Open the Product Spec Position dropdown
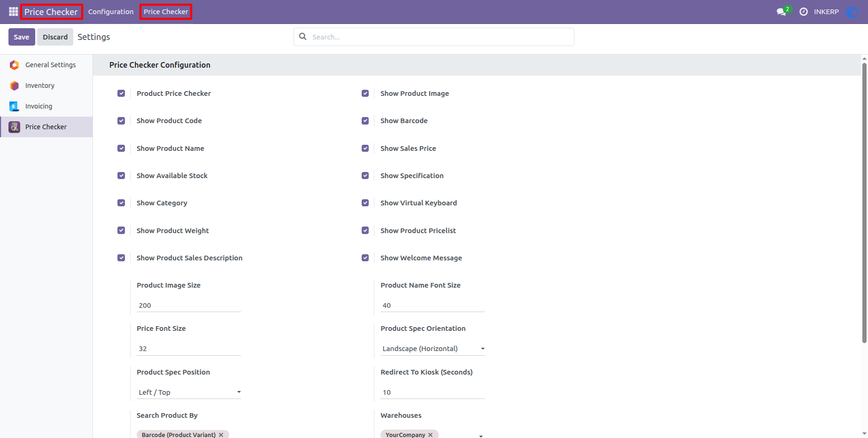This screenshot has width=868, height=438. pos(189,392)
